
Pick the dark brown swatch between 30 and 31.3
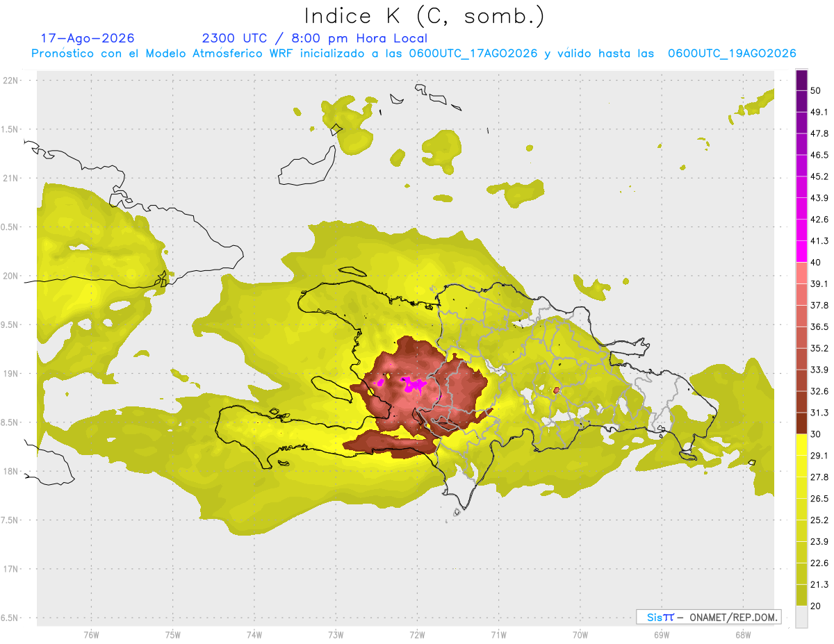click(x=801, y=423)
